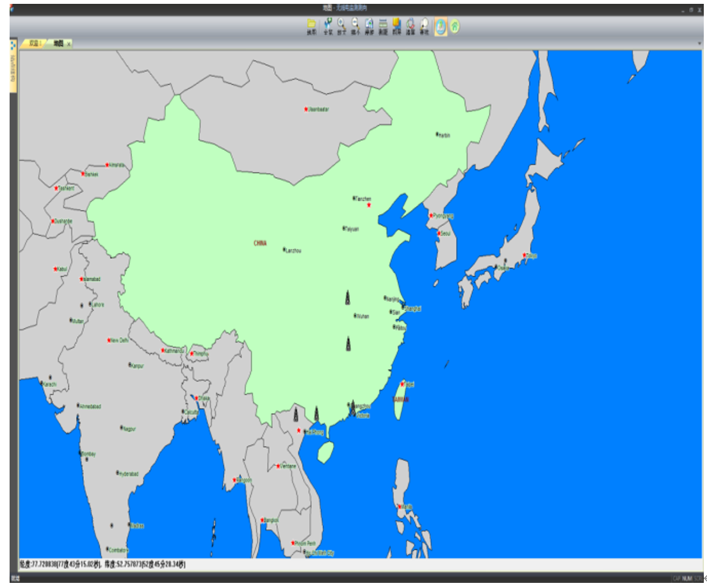
Task: Open the yellow layers tool icon
Action: (396, 25)
